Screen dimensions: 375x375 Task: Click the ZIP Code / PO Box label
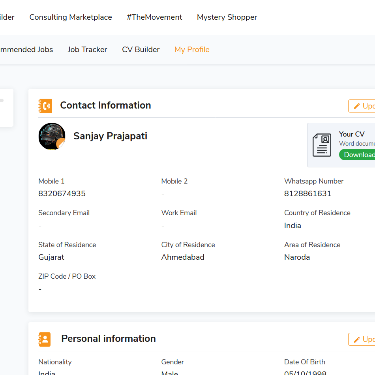67,276
